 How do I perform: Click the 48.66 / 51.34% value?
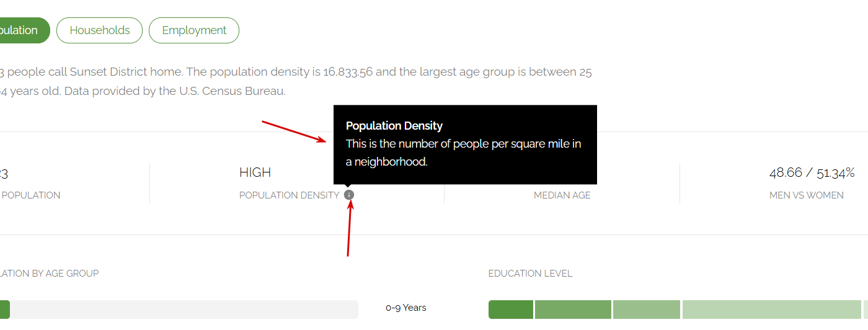[812, 172]
